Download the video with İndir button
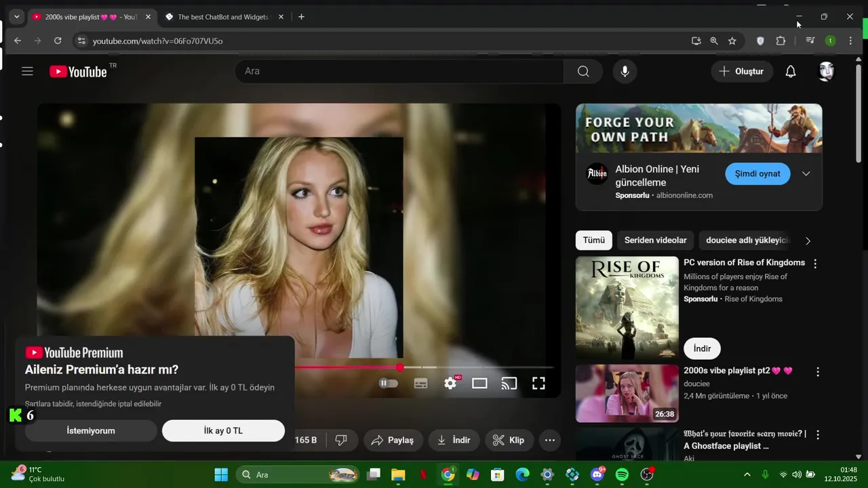The width and height of the screenshot is (868, 488). 454,440
